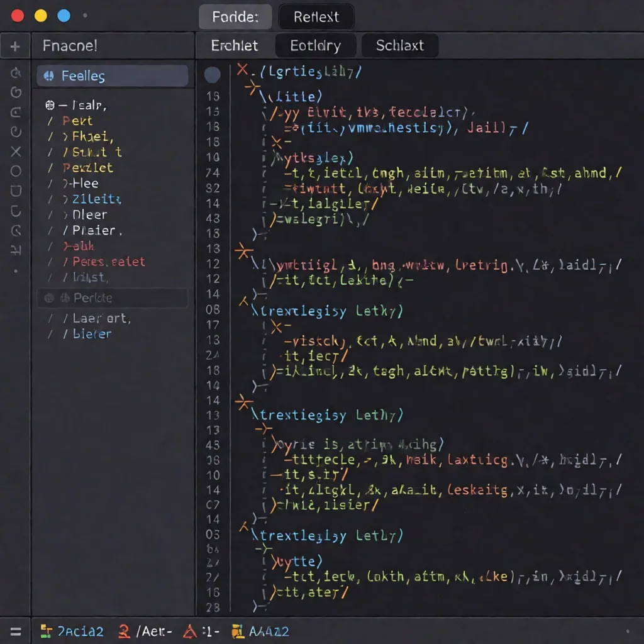Screen dimensions: 644x644
Task: Toggle the round dot left of Perlote
Action: [49, 298]
